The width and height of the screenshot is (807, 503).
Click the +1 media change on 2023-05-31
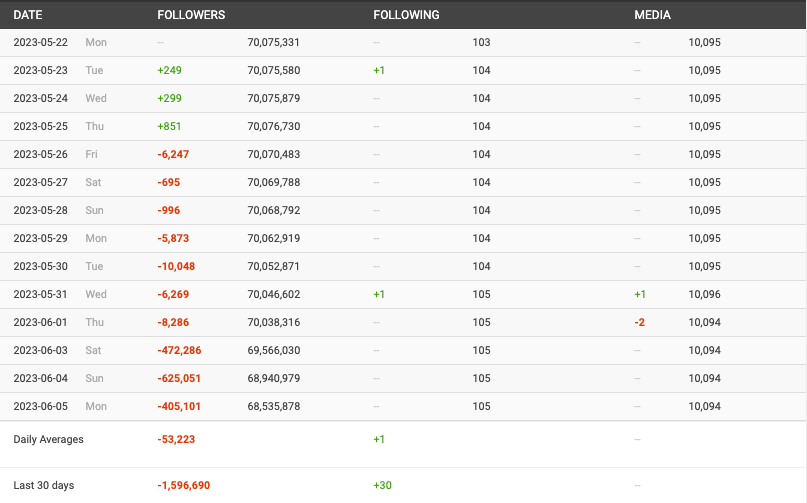(640, 295)
